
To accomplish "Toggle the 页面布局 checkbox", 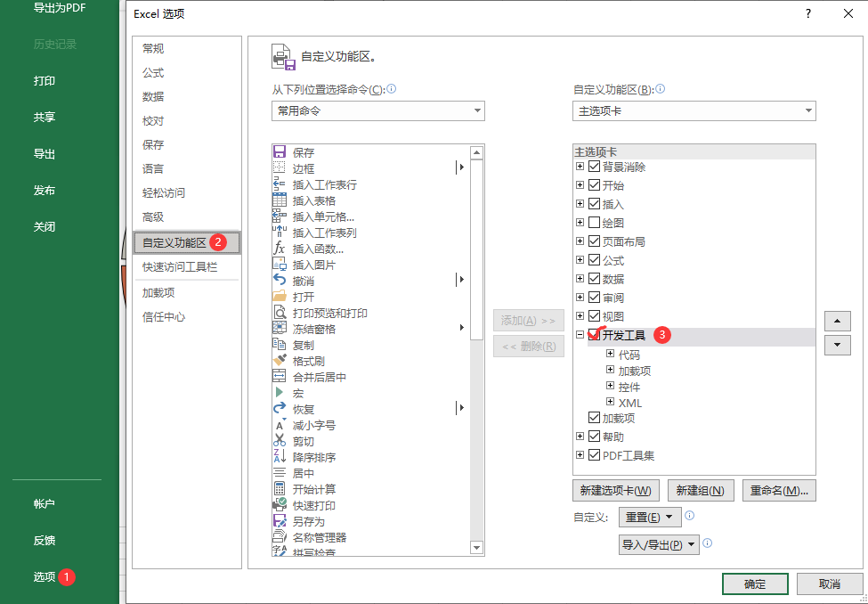I will pos(594,241).
